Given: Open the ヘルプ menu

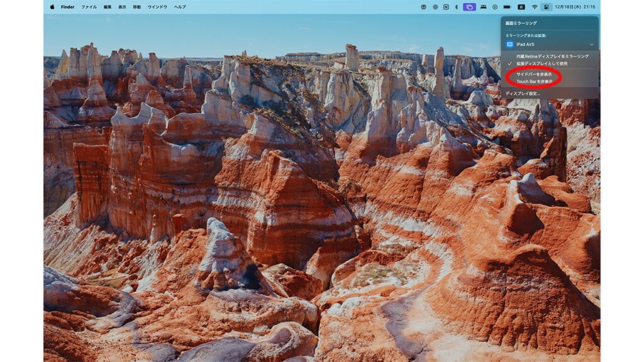Looking at the screenshot, I should pos(180,7).
